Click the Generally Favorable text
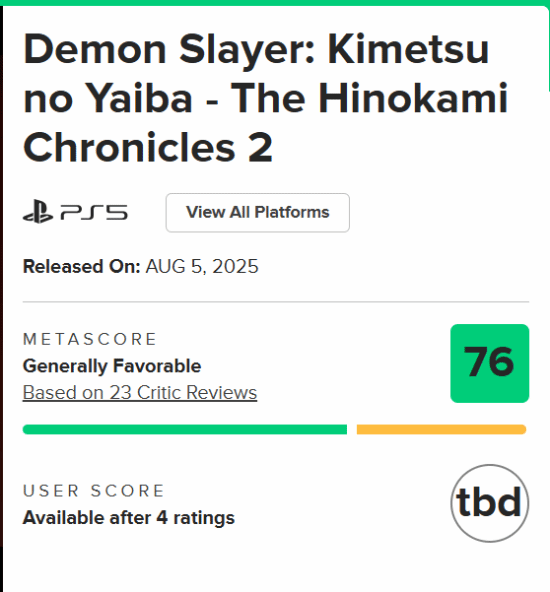Viewport: 550px width, 592px height. [112, 366]
